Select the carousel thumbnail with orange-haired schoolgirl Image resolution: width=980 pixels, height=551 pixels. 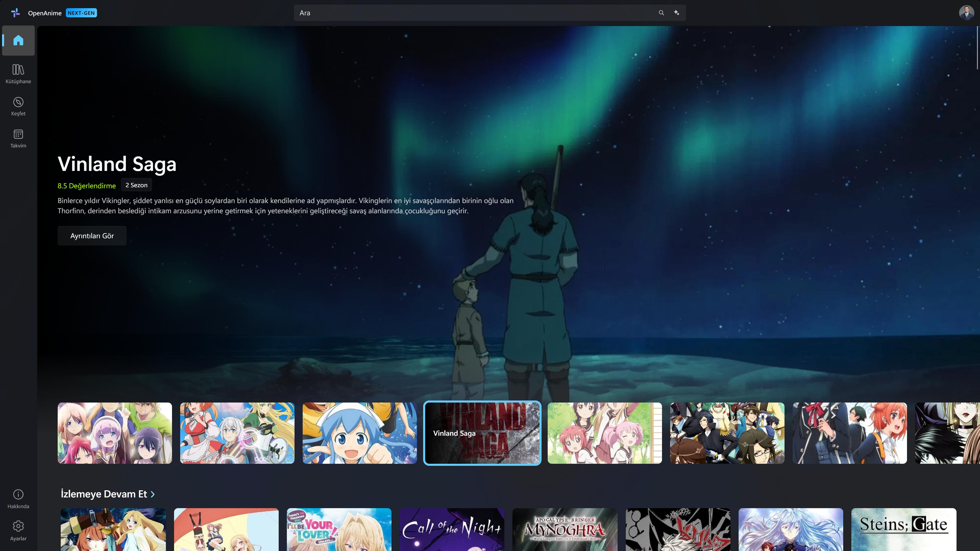click(850, 433)
